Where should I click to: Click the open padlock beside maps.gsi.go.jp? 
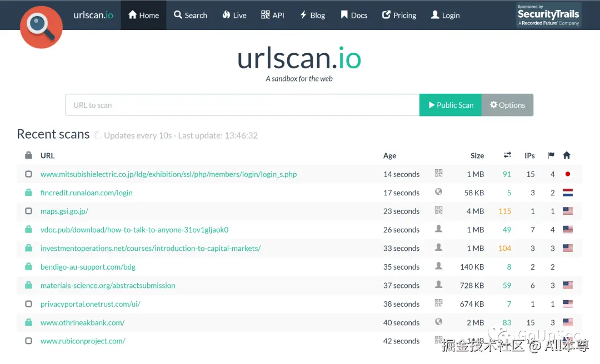[28, 211]
